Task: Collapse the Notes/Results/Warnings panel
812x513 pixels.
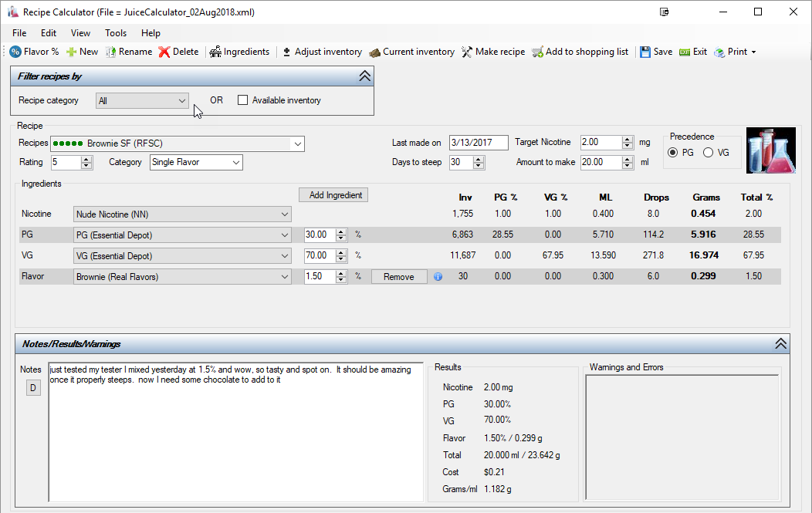Action: click(x=780, y=344)
